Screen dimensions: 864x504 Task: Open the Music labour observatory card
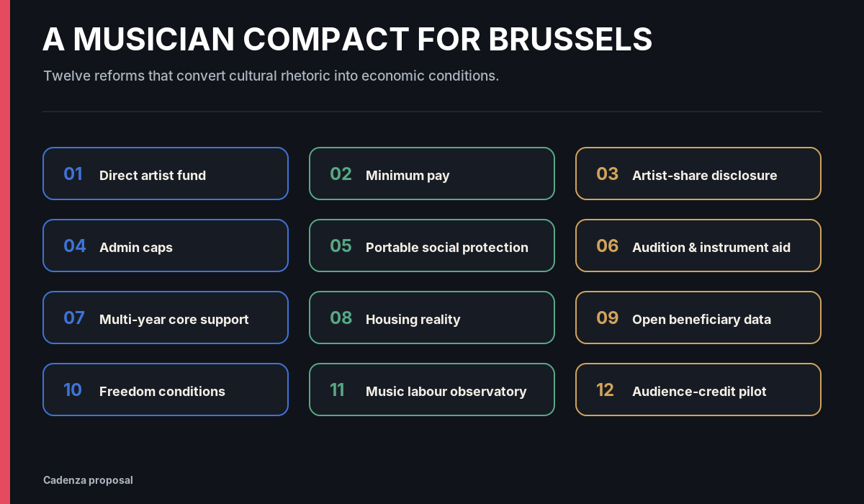pos(432,390)
